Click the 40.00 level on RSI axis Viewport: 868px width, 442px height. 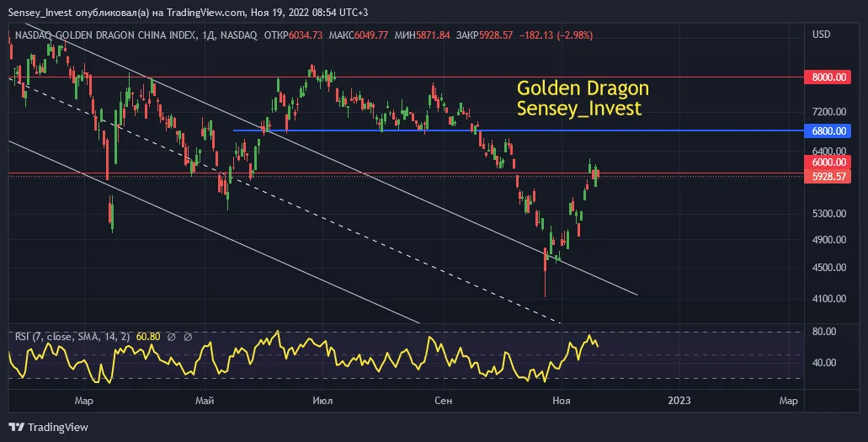coord(823,363)
